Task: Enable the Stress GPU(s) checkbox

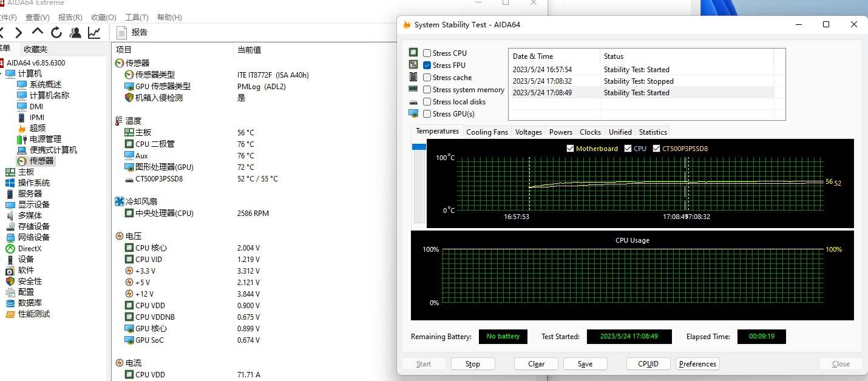Action: [x=427, y=114]
